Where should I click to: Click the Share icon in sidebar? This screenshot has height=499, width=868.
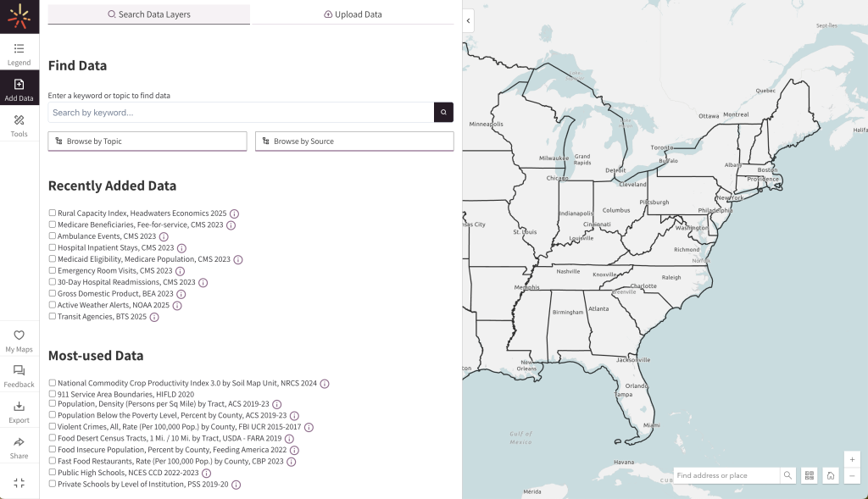[19, 446]
